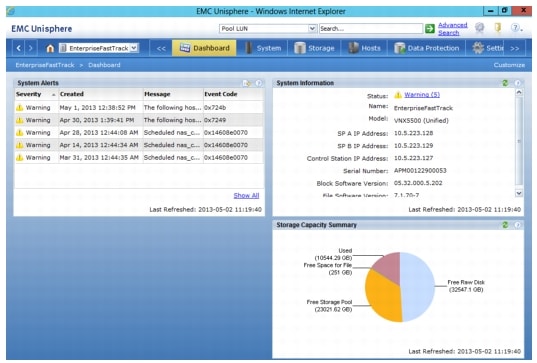Open the help question mark menu
Viewport: 537px width, 363px height.
click(516, 28)
